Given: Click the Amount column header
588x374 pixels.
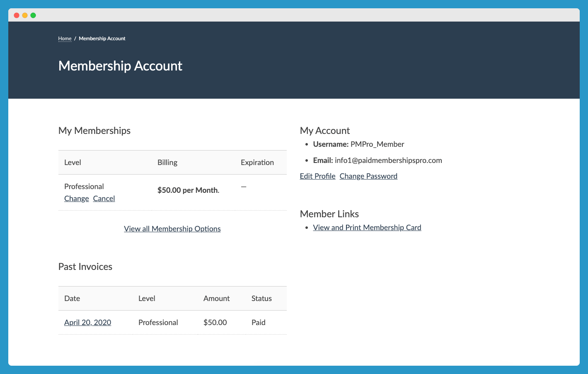Looking at the screenshot, I should [x=216, y=298].
